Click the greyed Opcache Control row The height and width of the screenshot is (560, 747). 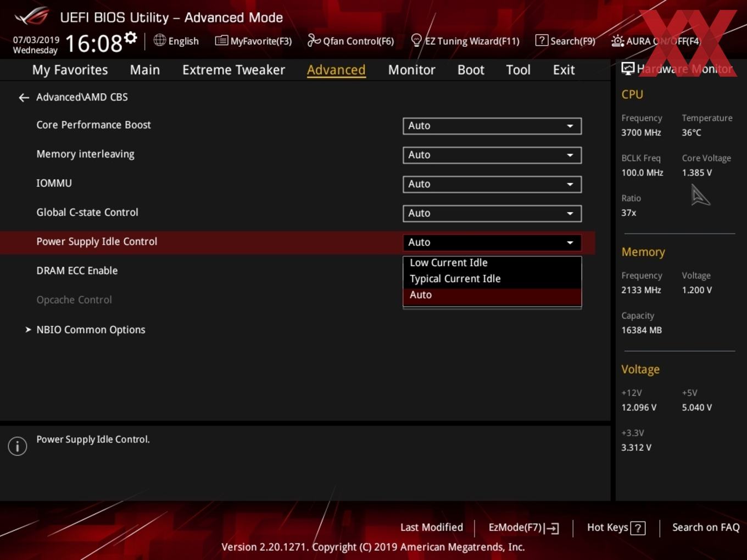click(x=74, y=300)
